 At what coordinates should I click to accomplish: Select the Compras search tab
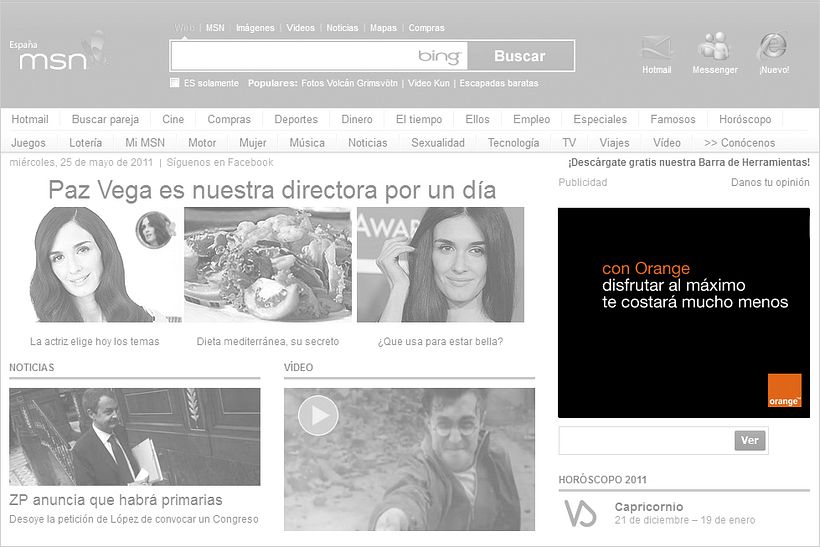[x=426, y=28]
